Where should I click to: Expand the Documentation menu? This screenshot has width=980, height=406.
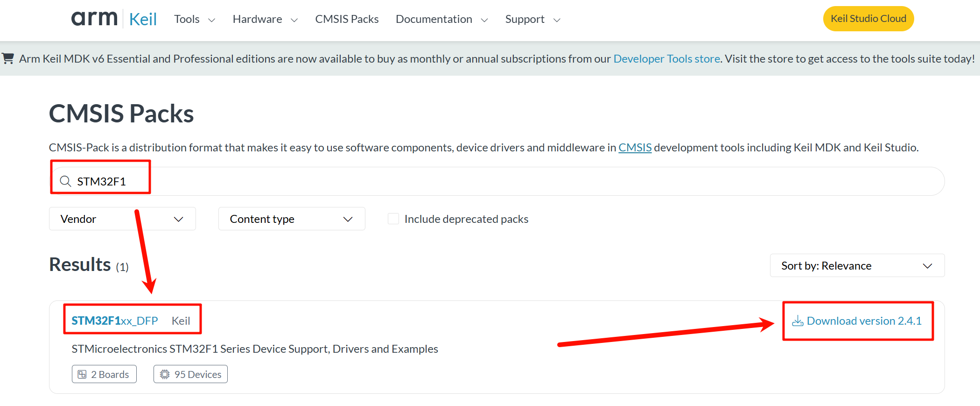click(x=442, y=19)
